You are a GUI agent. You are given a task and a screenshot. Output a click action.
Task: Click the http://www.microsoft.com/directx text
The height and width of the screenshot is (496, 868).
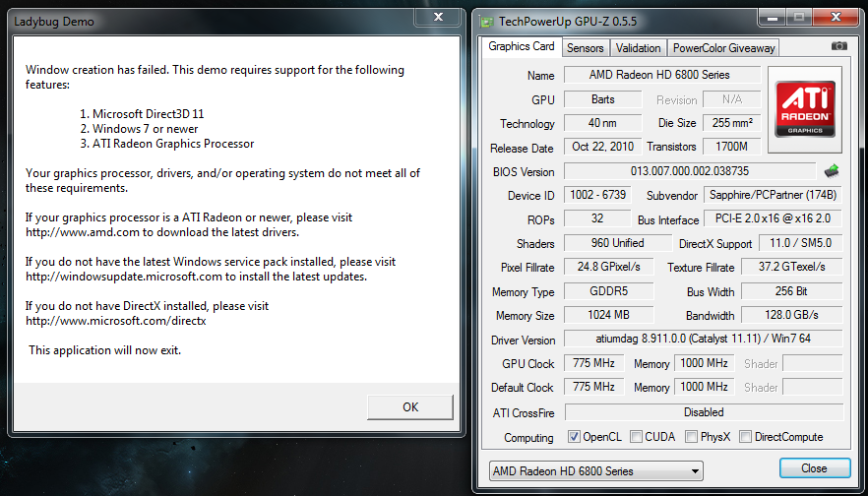pyautogui.click(x=116, y=321)
